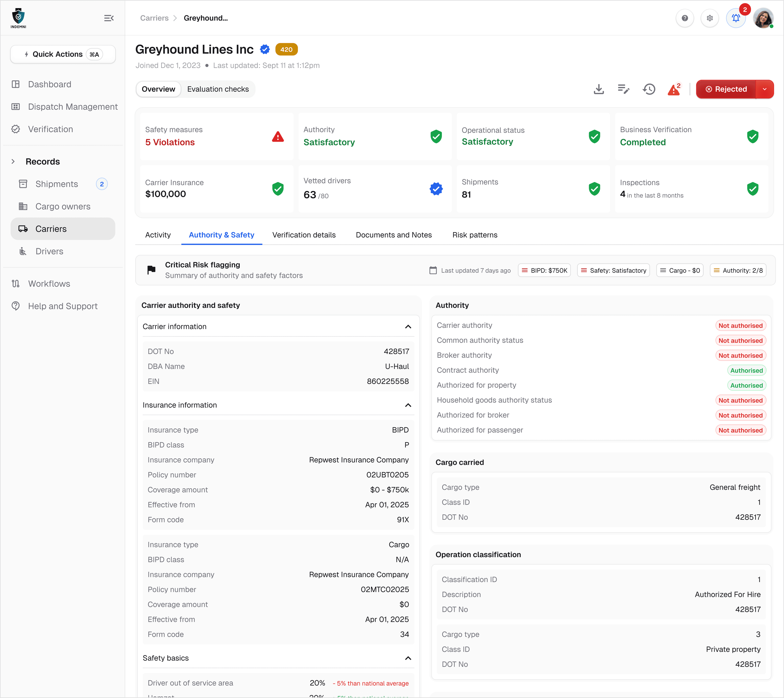
Task: Switch to Evaluation checks tab
Action: click(x=218, y=89)
